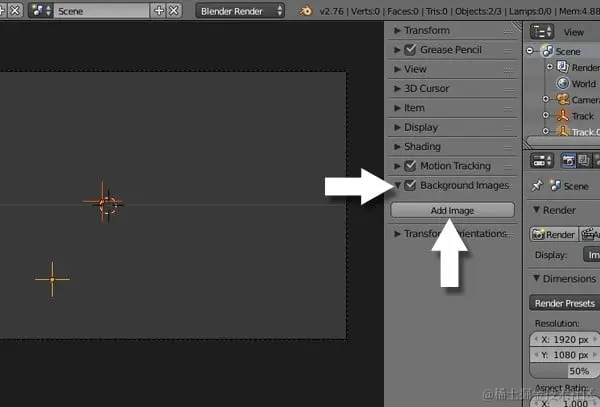Decrease resolution X with left arrow
600x407 pixels.
coord(536,339)
